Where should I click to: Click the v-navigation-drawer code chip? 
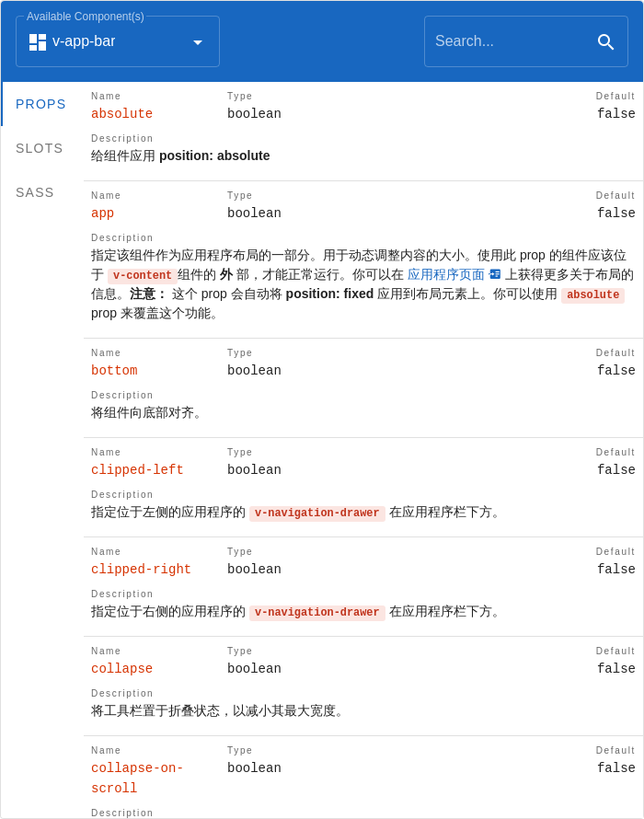tap(316, 513)
